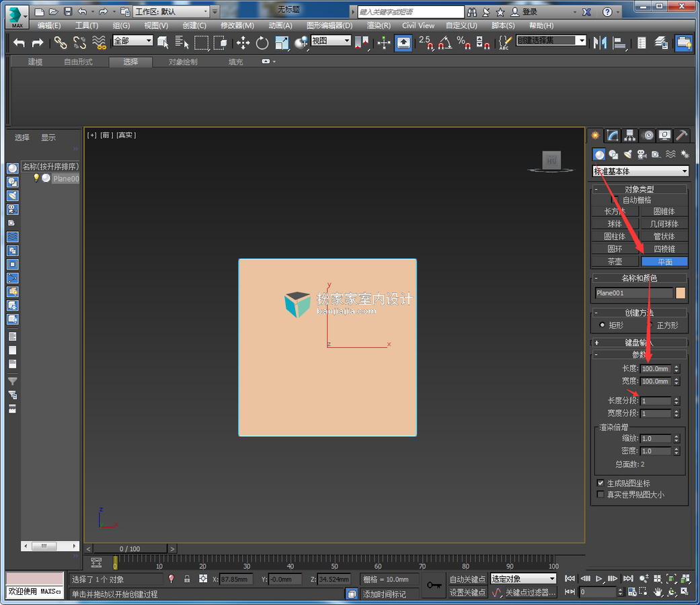Toggle the Percent Snap icon

coord(464,43)
